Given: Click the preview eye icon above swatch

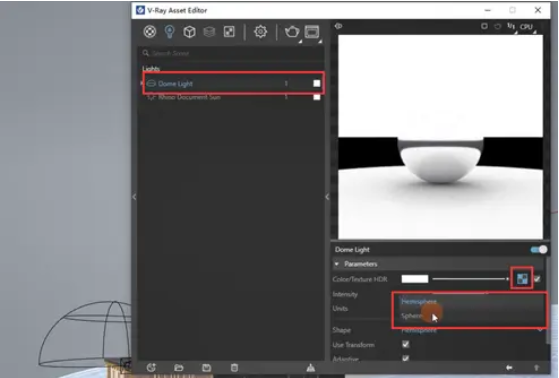Looking at the screenshot, I should (338, 26).
